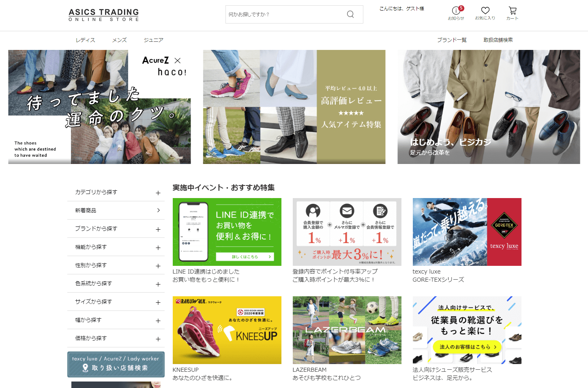Image resolution: width=588 pixels, height=388 pixels.
Task: Expand the 色系統から探す section
Action: pyautogui.click(x=158, y=284)
